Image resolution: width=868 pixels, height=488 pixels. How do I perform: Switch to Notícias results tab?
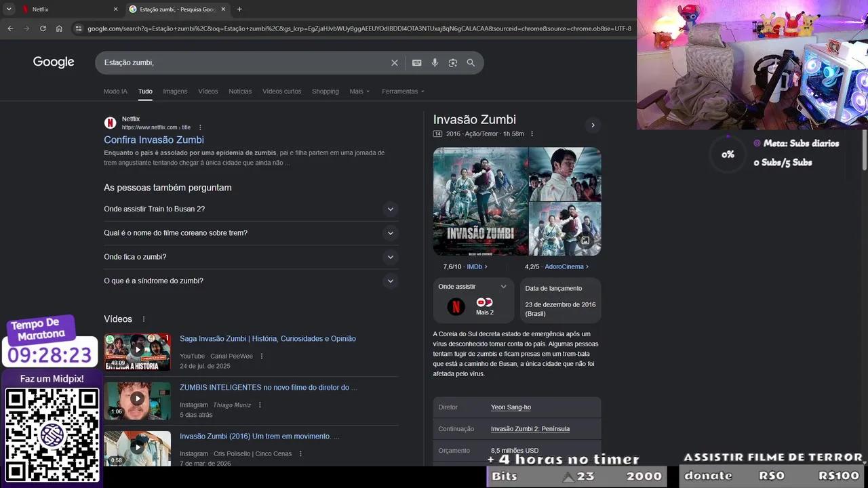point(240,91)
